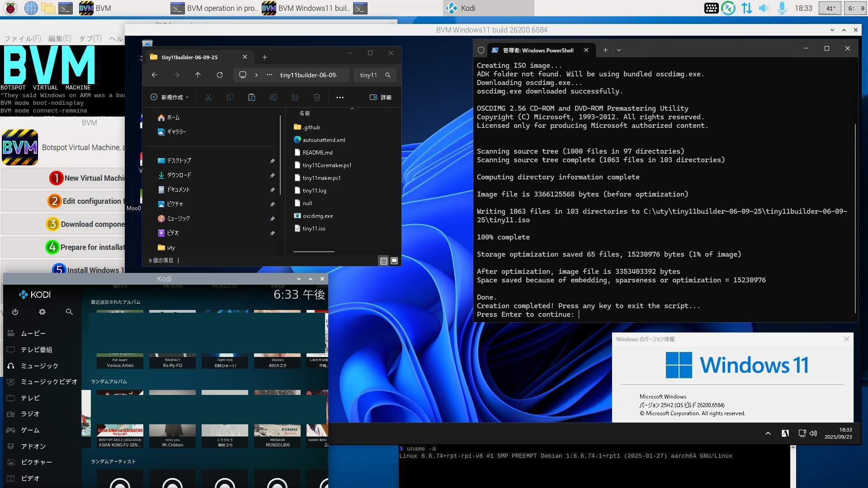Go up one folder in Explorer
868x488 pixels.
(x=198, y=75)
